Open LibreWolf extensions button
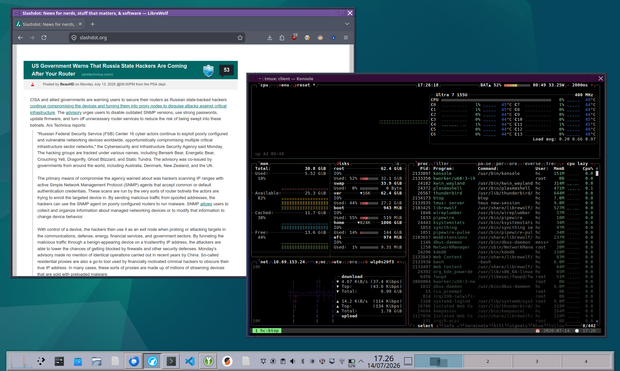Screen dimensions: 620x371 282,38
